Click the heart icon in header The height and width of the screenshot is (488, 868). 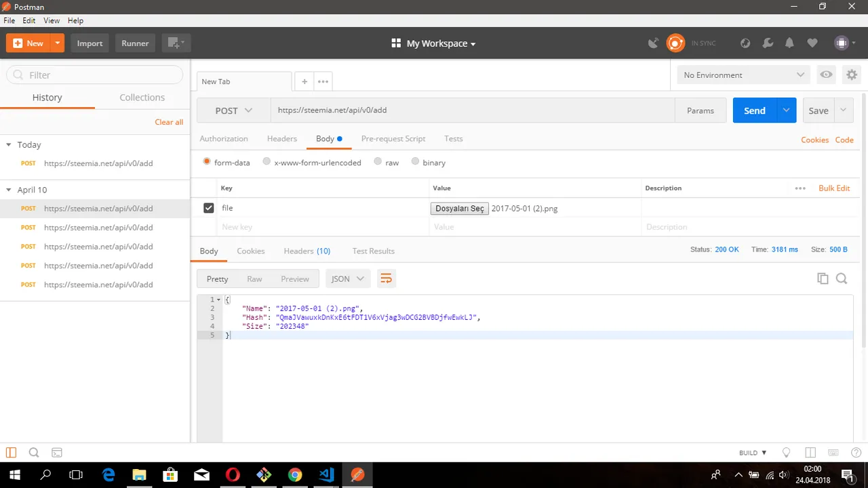812,43
